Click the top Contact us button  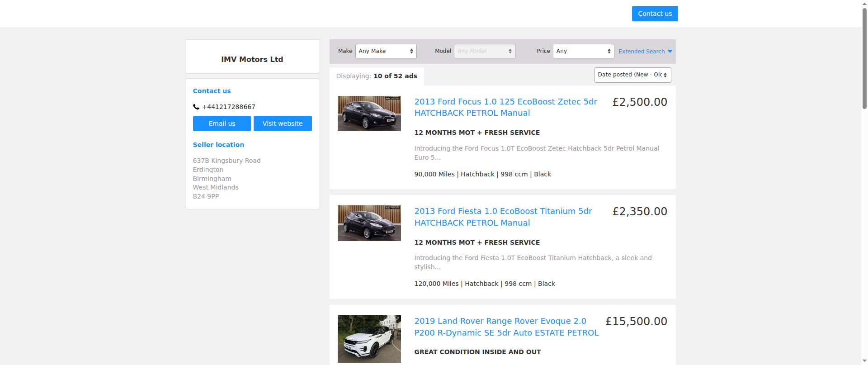click(x=655, y=14)
